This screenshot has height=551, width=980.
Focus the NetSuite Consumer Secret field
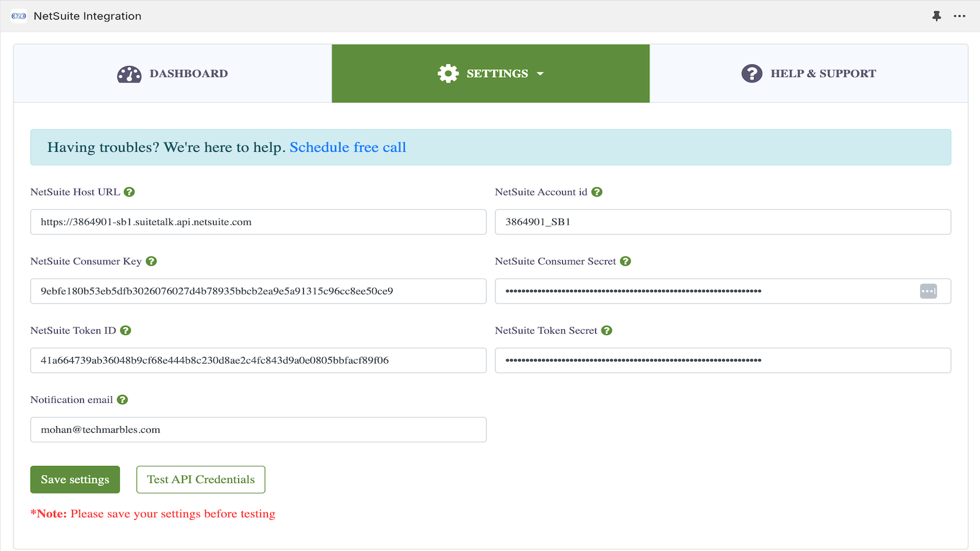coord(723,291)
